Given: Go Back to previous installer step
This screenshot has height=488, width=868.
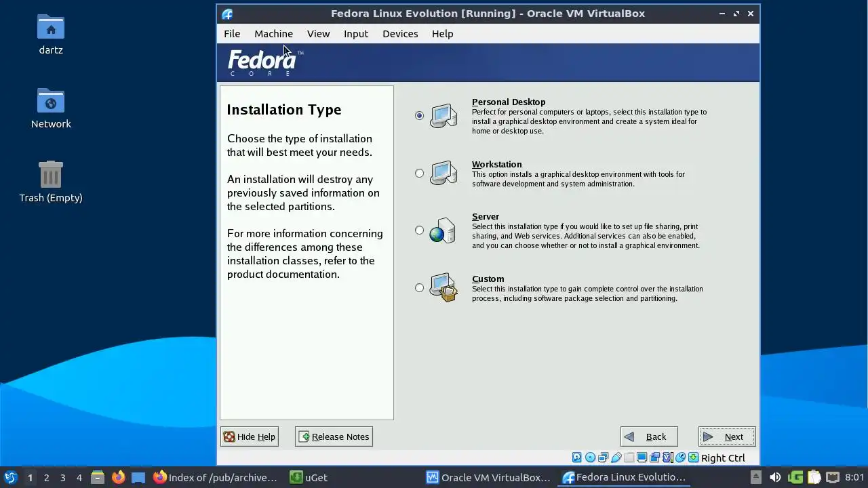Looking at the screenshot, I should pos(649,436).
